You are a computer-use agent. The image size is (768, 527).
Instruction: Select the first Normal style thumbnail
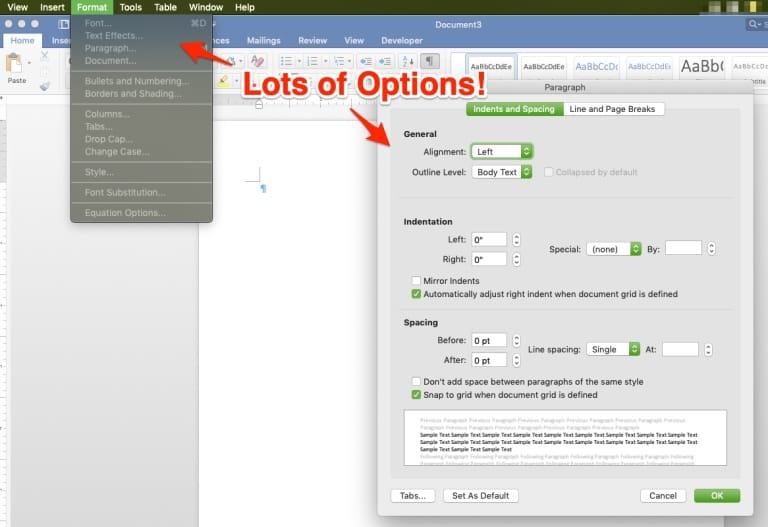[x=491, y=67]
